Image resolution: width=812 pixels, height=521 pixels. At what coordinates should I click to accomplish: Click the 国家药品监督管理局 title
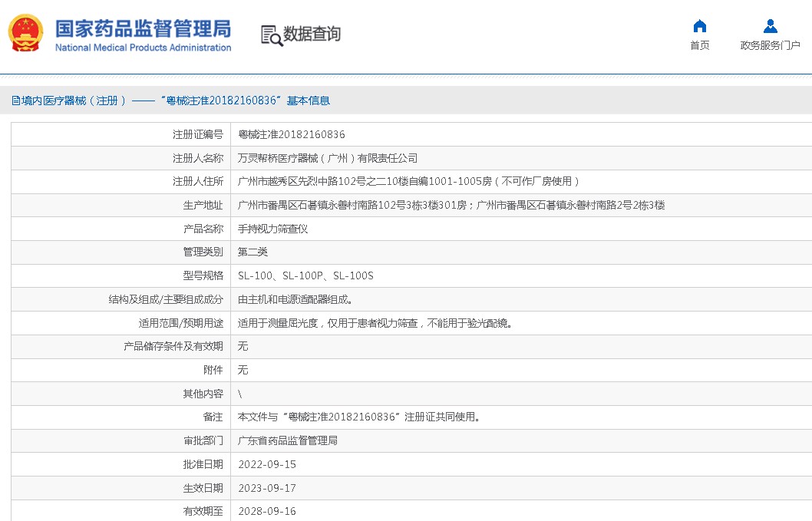pyautogui.click(x=144, y=28)
